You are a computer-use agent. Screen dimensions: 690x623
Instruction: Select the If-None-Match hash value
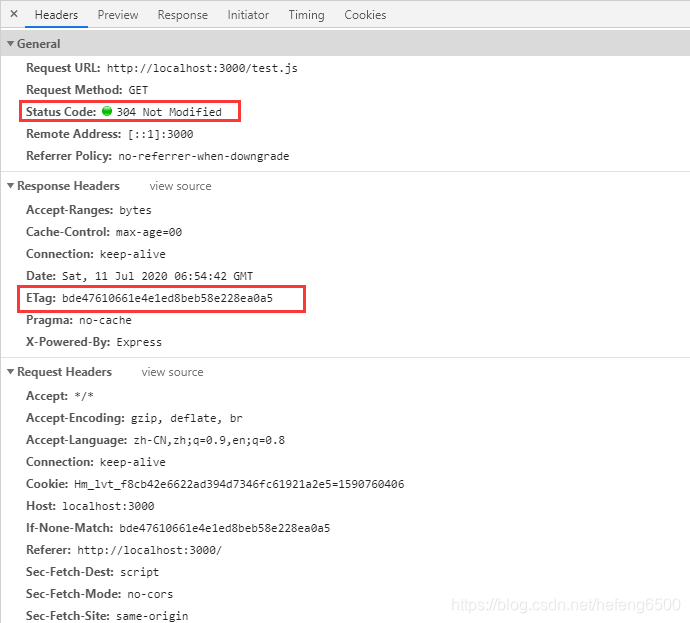(x=224, y=528)
